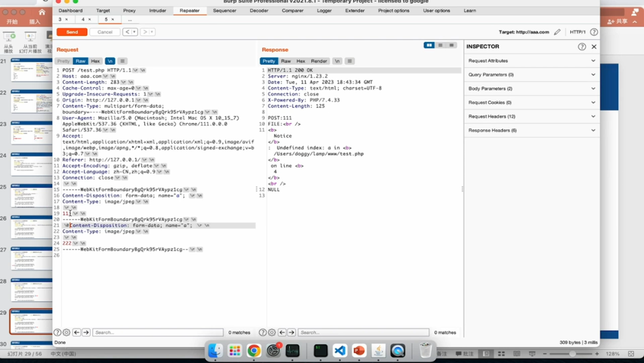Open Launchpad from the Dock
Viewport: 644px width, 363px height.
tap(234, 350)
